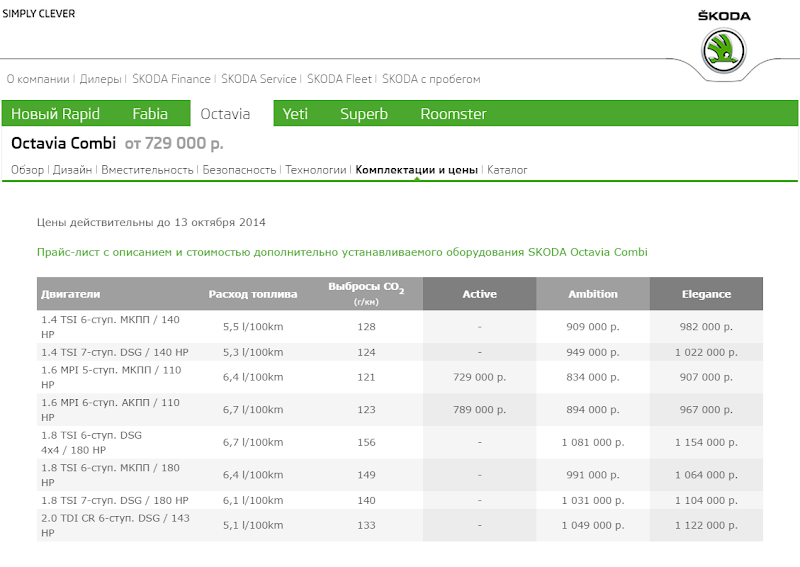Click the 1 154 000 р. Elegance price
800x567 pixels.
706,442
